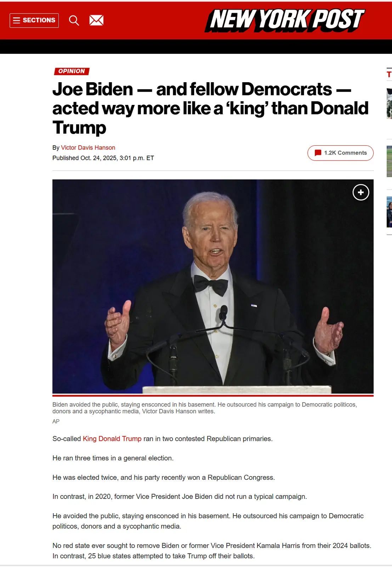Click the red sidebar heading letter T
The width and height of the screenshot is (392, 567).
[389, 74]
